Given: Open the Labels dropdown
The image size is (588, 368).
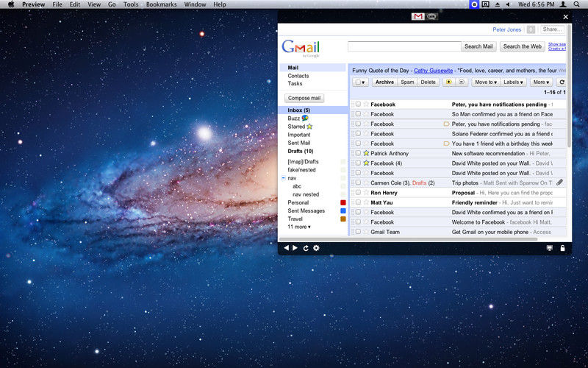Looking at the screenshot, I should (513, 82).
